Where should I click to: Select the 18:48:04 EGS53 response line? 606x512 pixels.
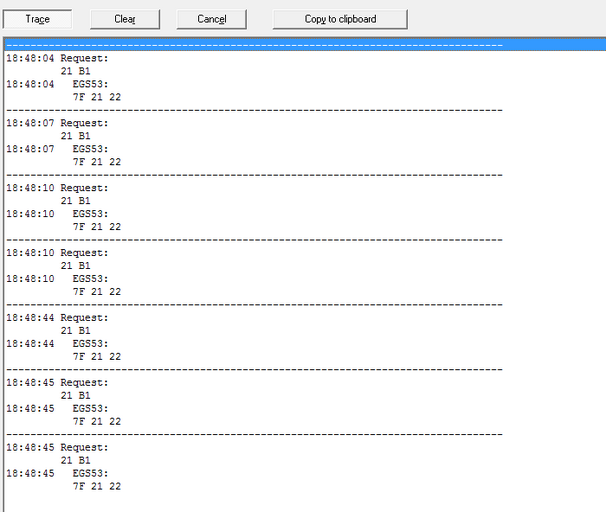(x=57, y=84)
